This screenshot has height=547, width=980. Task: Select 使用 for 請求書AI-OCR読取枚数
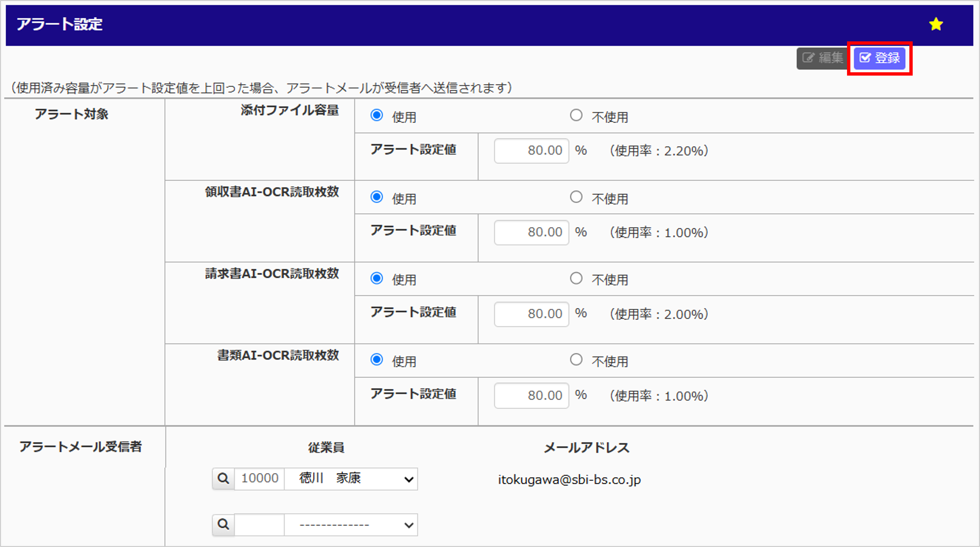coord(377,278)
